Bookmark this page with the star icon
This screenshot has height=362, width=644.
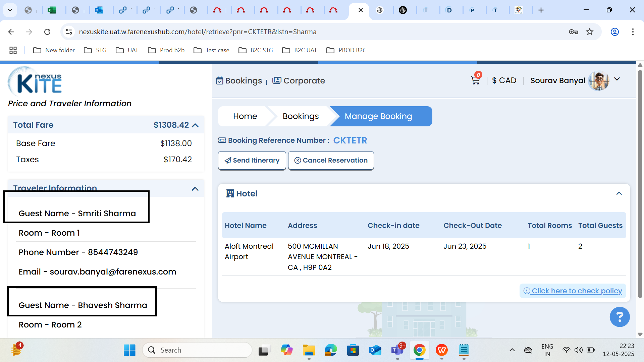point(590,32)
